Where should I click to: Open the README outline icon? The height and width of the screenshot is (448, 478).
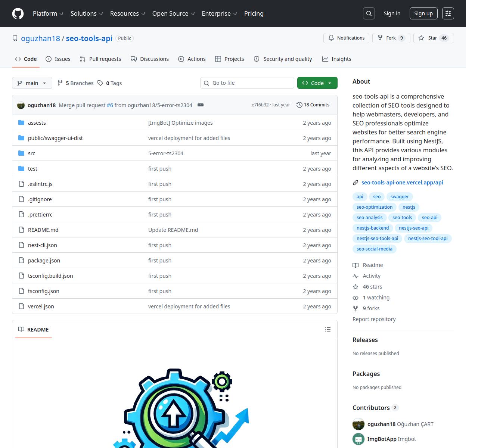(328, 329)
